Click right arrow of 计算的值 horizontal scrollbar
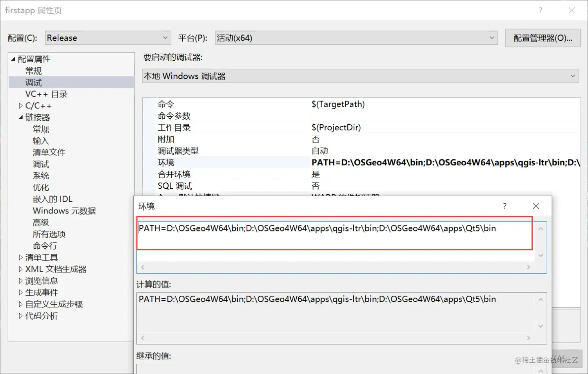This screenshot has height=374, width=588. 528,338
